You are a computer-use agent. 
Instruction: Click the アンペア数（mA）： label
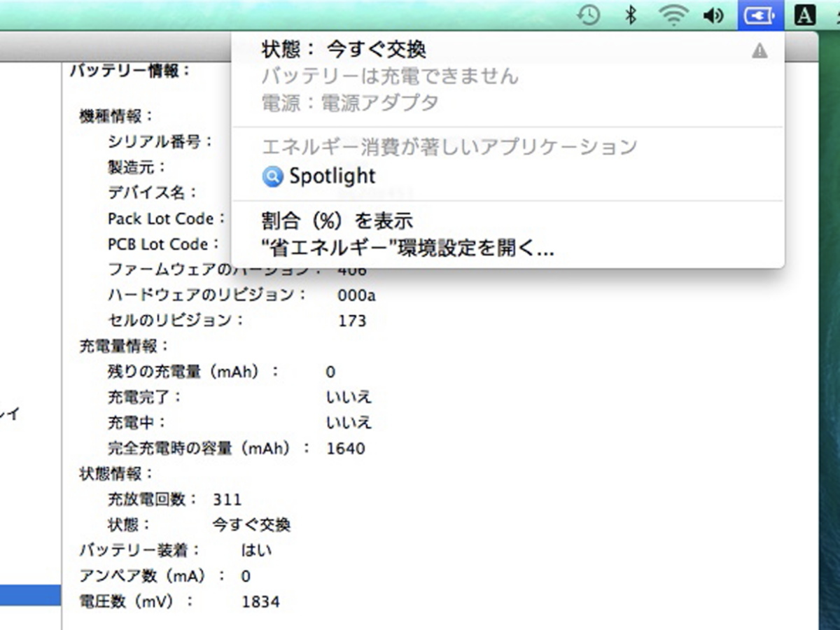point(153,576)
